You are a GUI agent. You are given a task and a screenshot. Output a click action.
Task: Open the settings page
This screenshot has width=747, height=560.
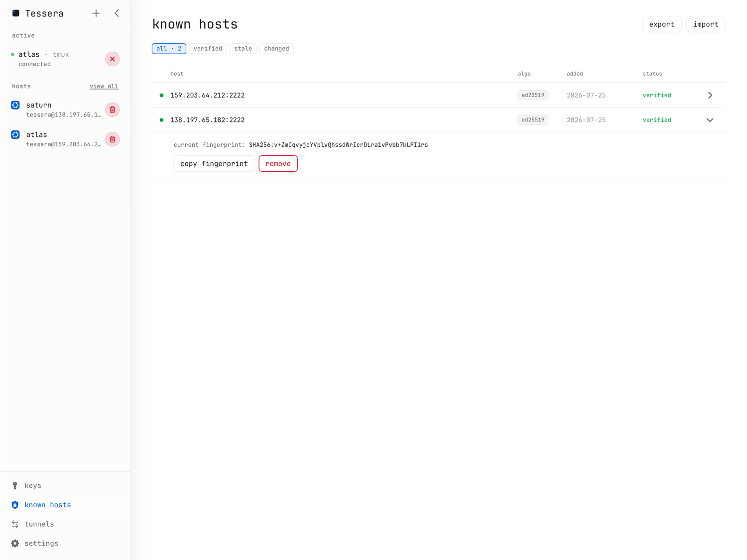pos(65,544)
